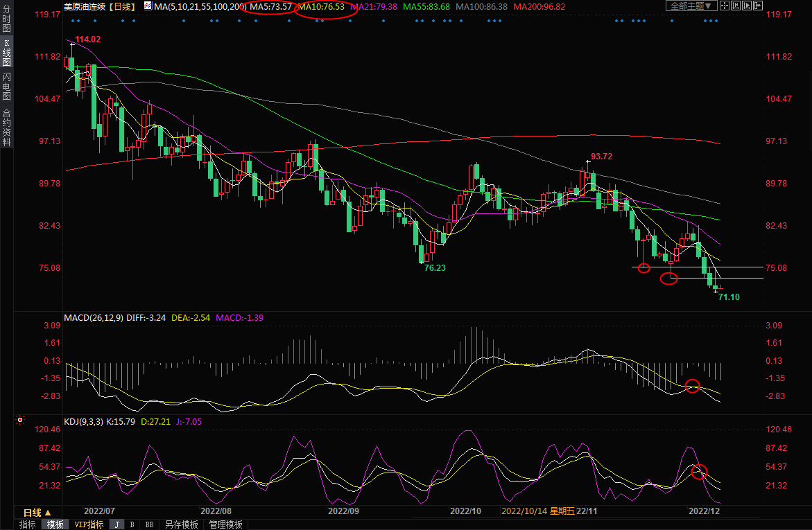Toggle the BB template button
Viewport: 812px width, 530px height.
click(x=149, y=524)
